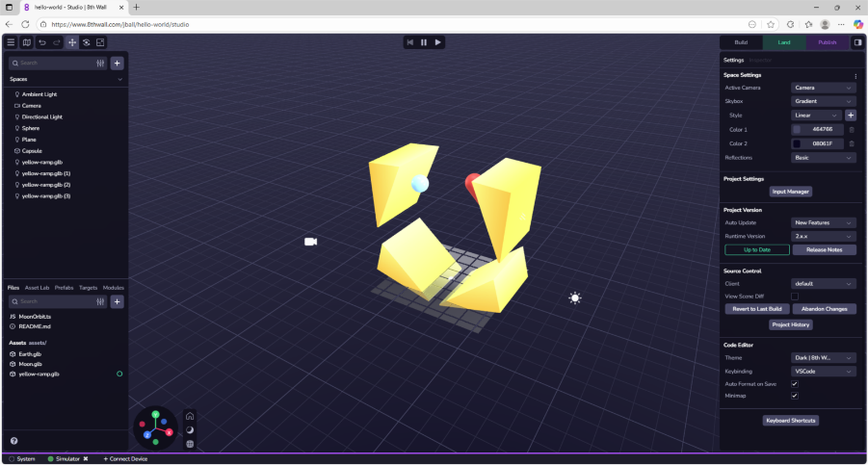Image resolution: width=868 pixels, height=465 pixels.
Task: Toggle the grid display globe icon
Action: (190, 444)
